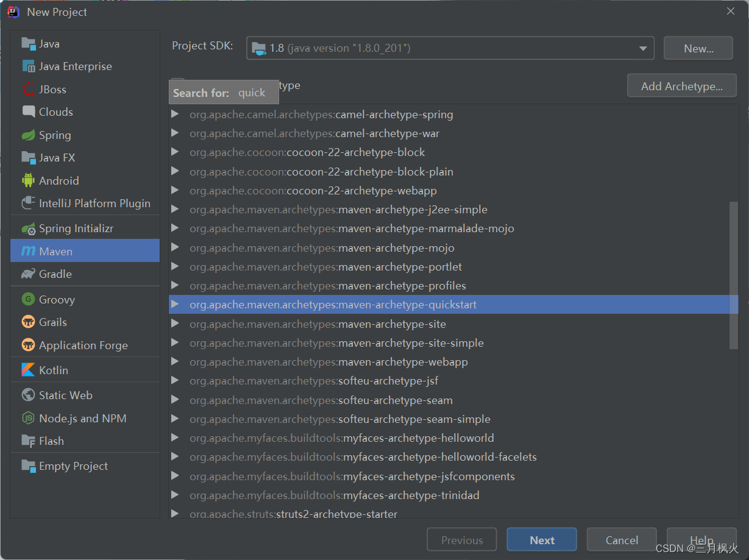
Task: Click the Empty Project folder icon
Action: (x=29, y=466)
